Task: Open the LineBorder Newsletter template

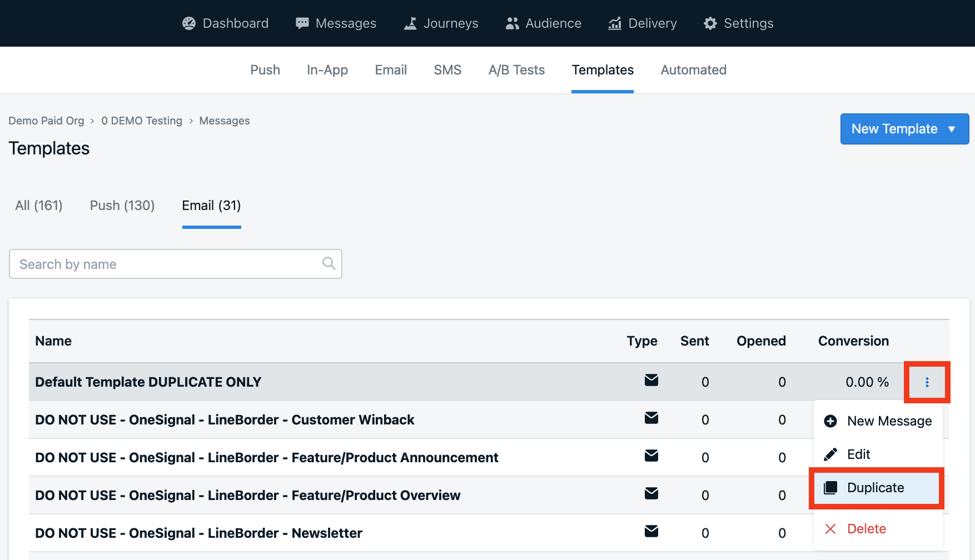Action: point(198,533)
